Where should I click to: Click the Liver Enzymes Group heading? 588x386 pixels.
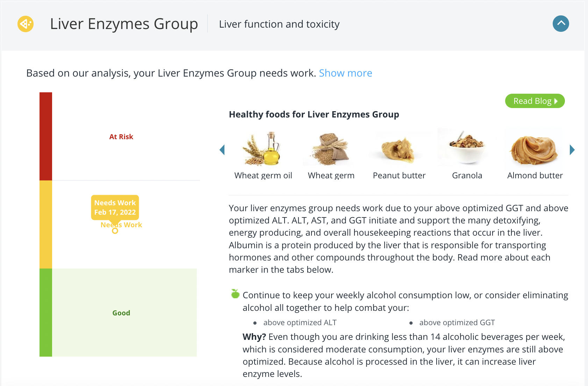point(124,24)
